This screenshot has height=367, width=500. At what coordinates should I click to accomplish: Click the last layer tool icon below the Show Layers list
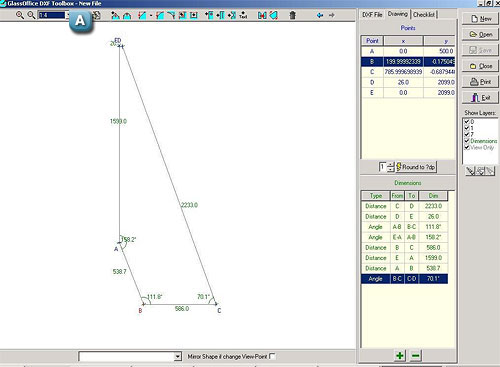click(490, 171)
